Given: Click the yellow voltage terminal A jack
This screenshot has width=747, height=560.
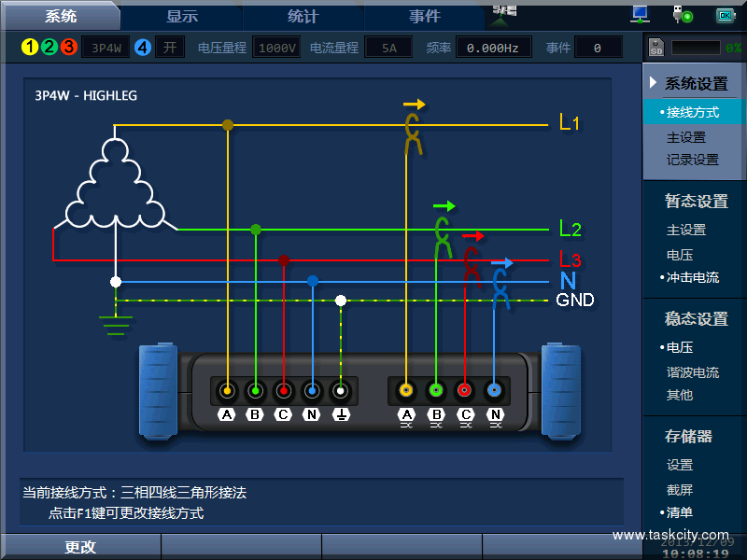Looking at the screenshot, I should [x=227, y=391].
